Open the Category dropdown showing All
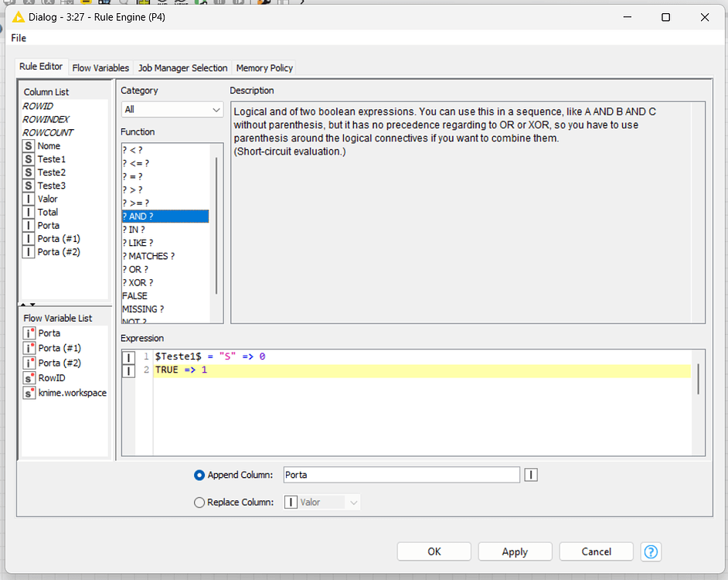The height and width of the screenshot is (580, 728). pos(172,109)
